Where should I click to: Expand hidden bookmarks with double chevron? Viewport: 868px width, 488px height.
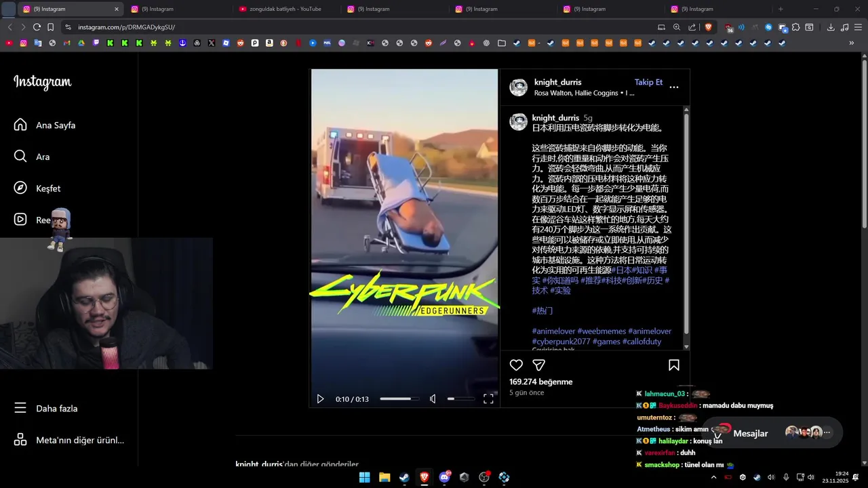coord(852,43)
